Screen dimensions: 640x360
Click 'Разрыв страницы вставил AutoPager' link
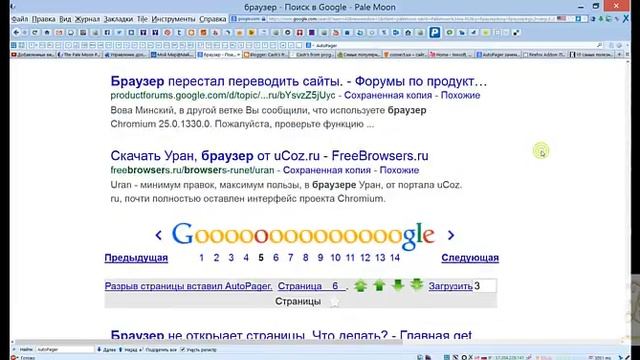[188, 286]
